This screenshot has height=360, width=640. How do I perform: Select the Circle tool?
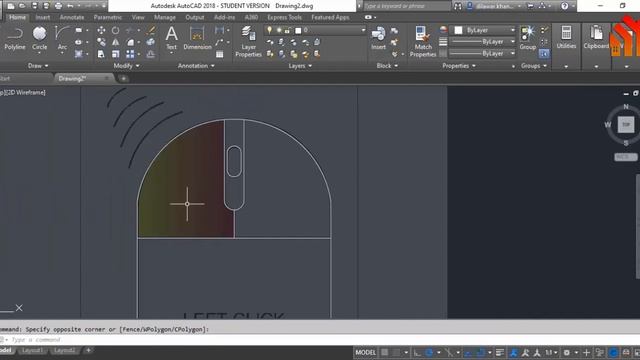click(40, 38)
